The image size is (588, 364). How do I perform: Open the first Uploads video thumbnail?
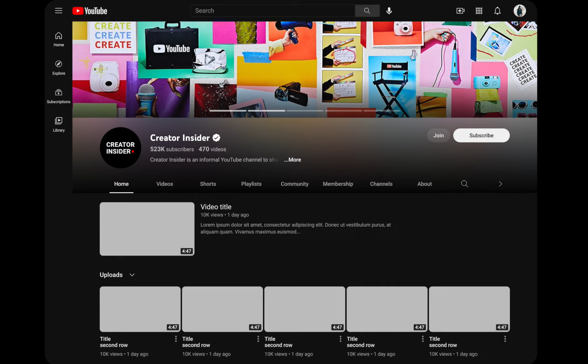[140, 309]
